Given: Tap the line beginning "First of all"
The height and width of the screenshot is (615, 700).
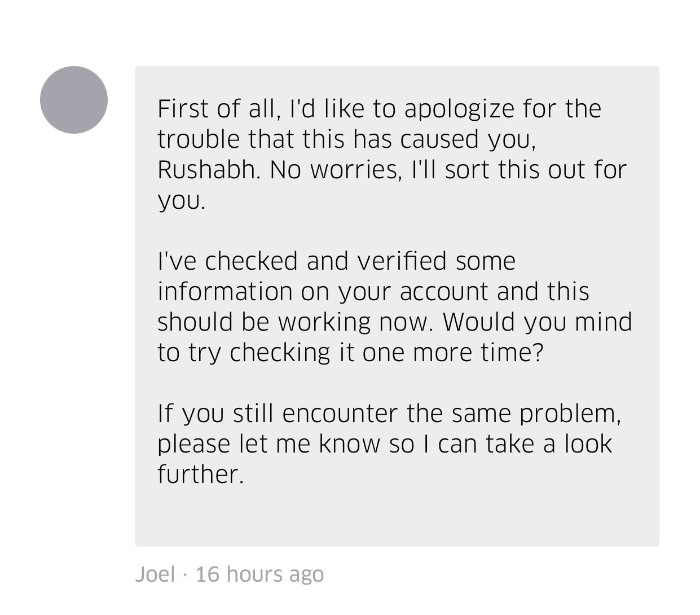Looking at the screenshot, I should (379, 109).
